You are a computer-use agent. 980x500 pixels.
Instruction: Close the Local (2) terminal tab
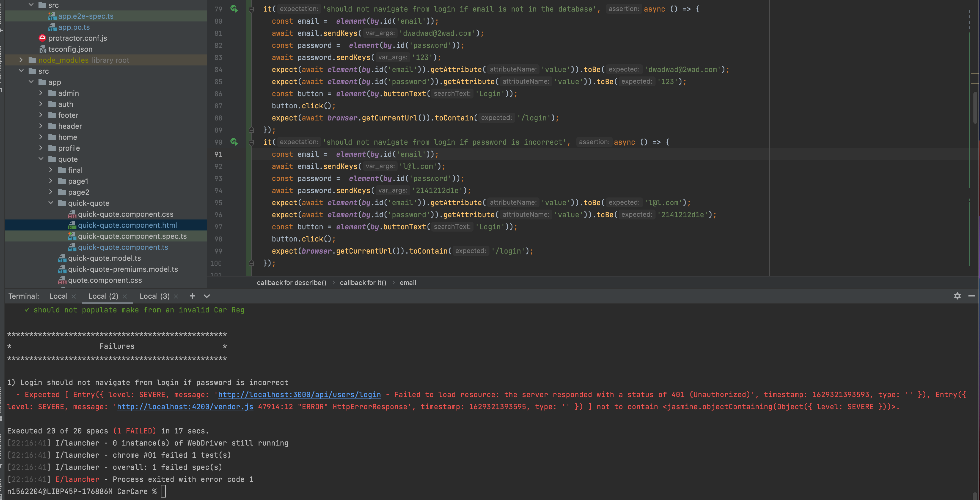pyautogui.click(x=125, y=296)
